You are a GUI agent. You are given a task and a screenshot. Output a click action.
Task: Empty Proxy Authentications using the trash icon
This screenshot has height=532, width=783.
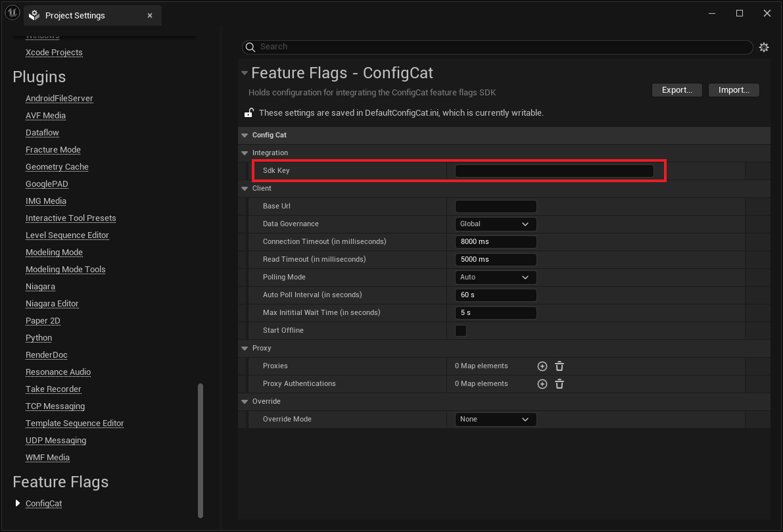[559, 383]
